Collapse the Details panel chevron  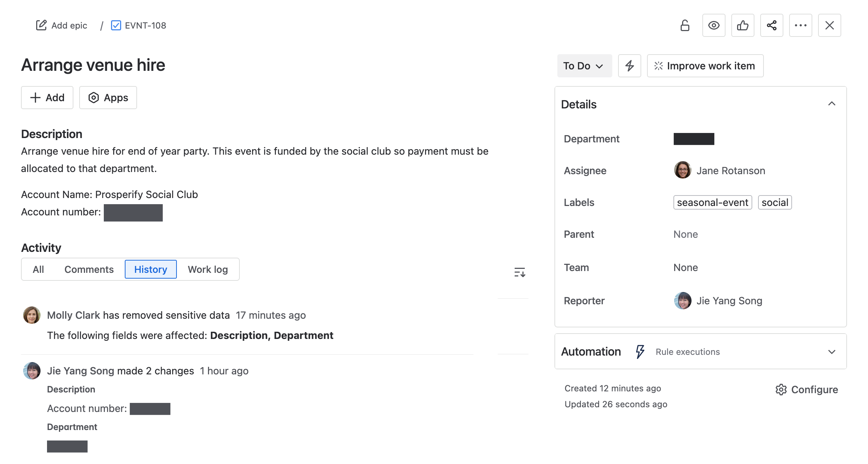click(831, 104)
